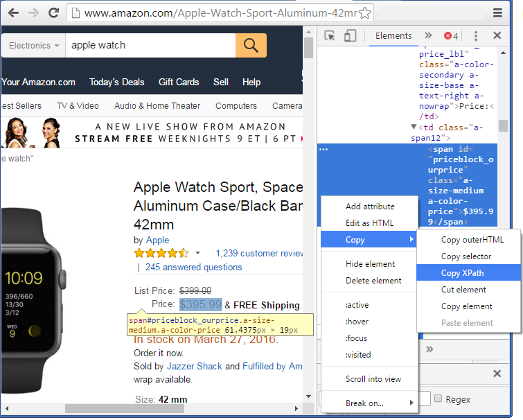This screenshot has height=420, width=523.
Task: Click the apple watch search field
Action: tap(150, 45)
